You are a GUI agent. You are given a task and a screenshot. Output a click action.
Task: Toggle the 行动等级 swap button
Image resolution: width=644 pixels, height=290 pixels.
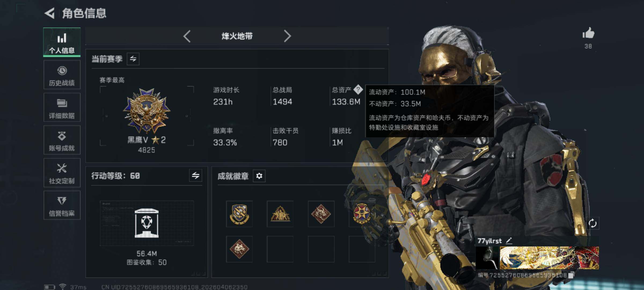(x=196, y=176)
